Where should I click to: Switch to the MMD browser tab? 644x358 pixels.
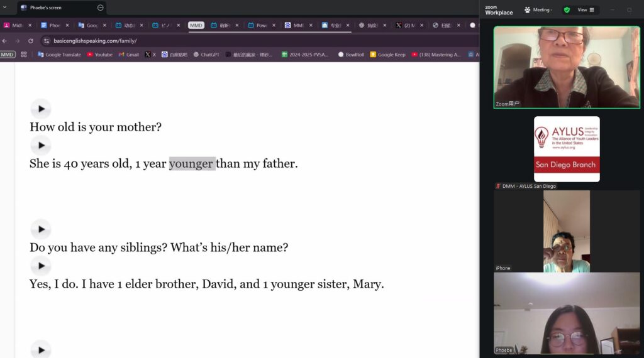196,26
